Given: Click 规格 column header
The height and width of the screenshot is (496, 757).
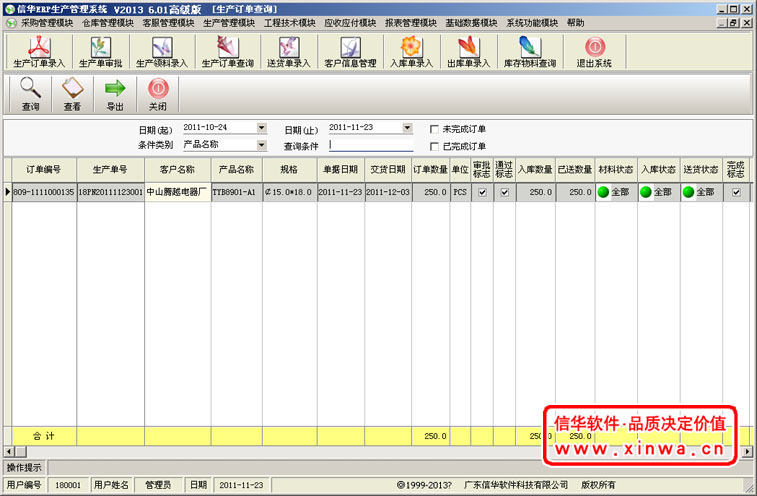Looking at the screenshot, I should (290, 170).
